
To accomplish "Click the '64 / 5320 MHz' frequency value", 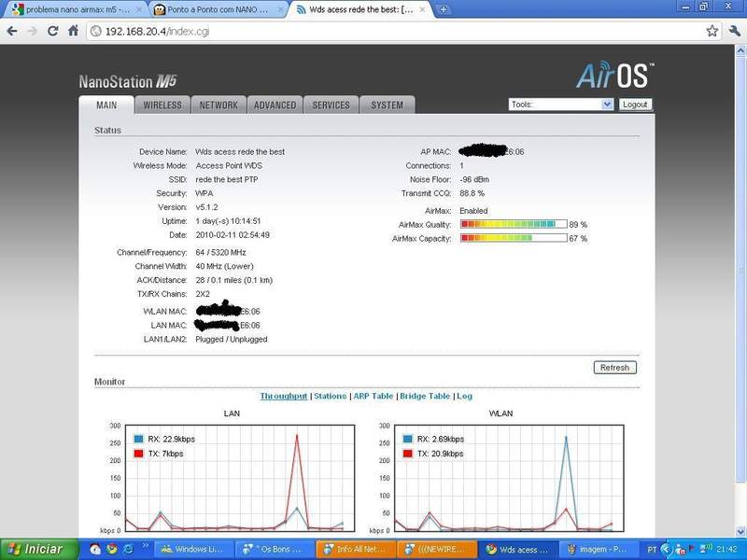I will (x=220, y=252).
